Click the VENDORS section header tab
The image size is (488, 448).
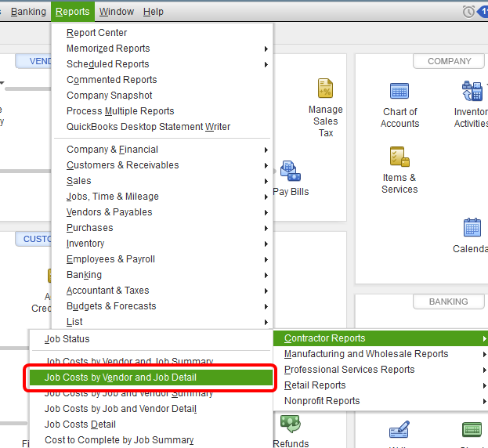pyautogui.click(x=34, y=61)
